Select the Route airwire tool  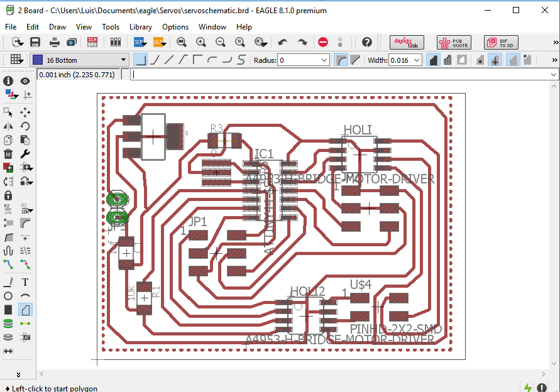pyautogui.click(x=8, y=264)
